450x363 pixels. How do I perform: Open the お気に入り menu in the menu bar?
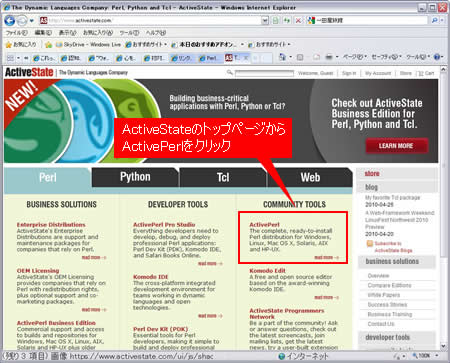click(x=98, y=33)
